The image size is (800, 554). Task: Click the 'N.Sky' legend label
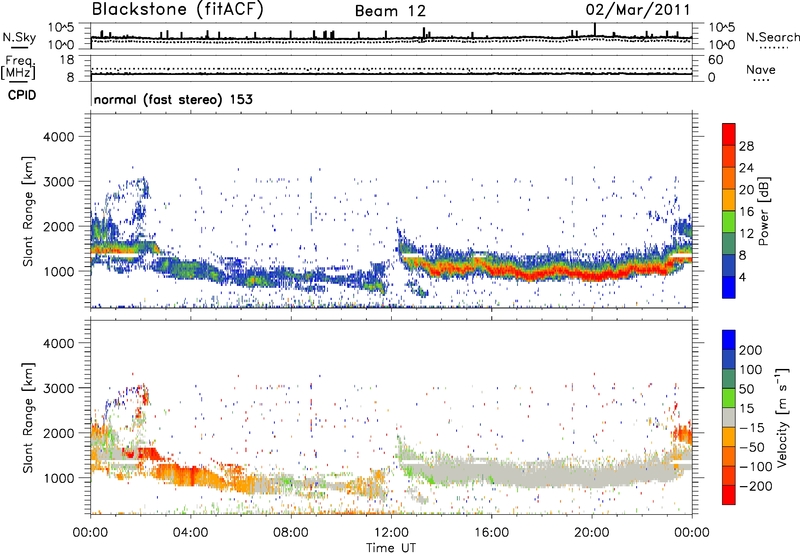click(19, 37)
